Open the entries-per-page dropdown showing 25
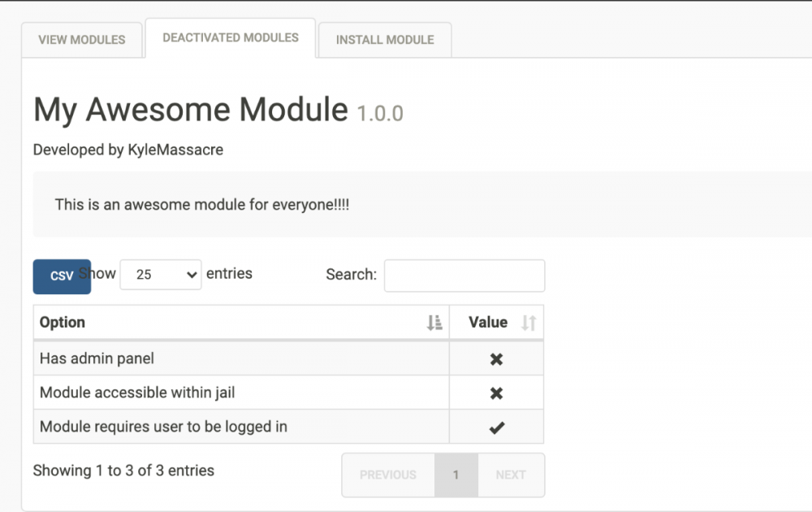Image resolution: width=812 pixels, height=512 pixels. click(161, 275)
